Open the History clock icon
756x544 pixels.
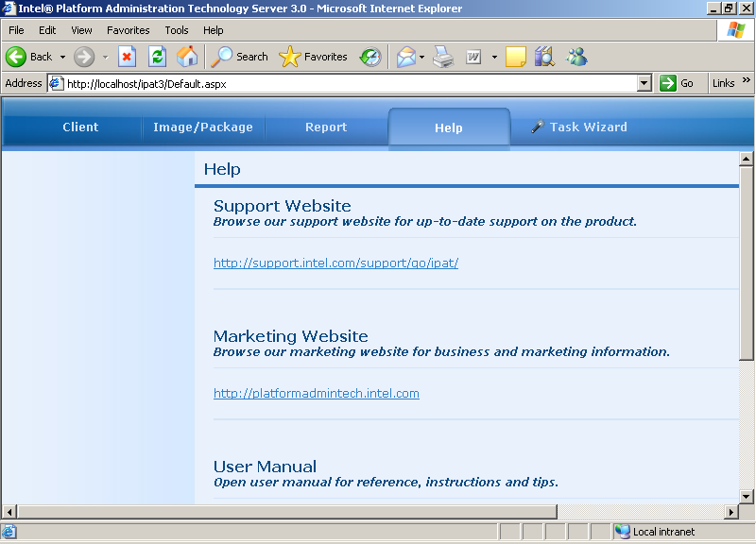[370, 57]
